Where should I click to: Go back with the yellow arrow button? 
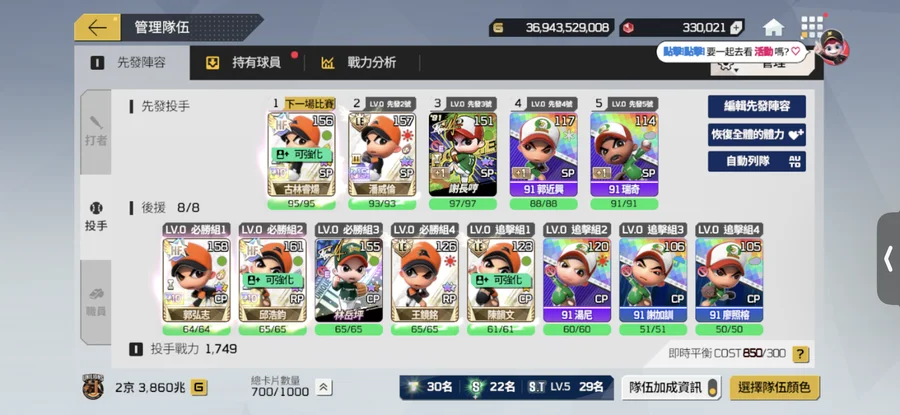pos(97,28)
